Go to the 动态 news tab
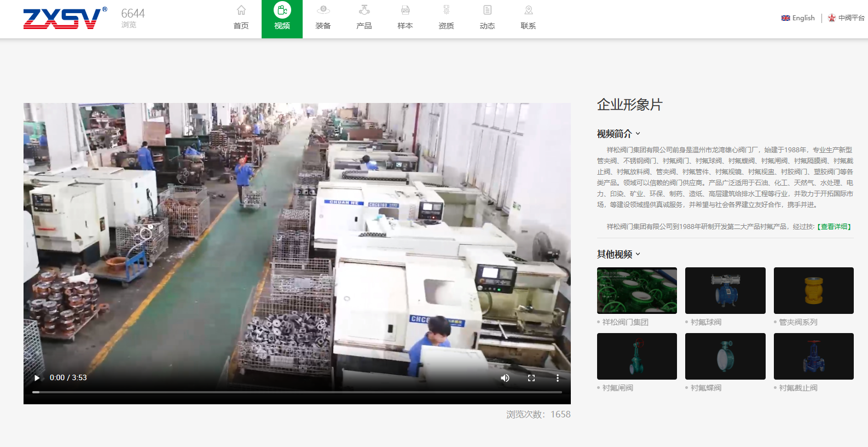The width and height of the screenshot is (868, 447). tap(487, 18)
